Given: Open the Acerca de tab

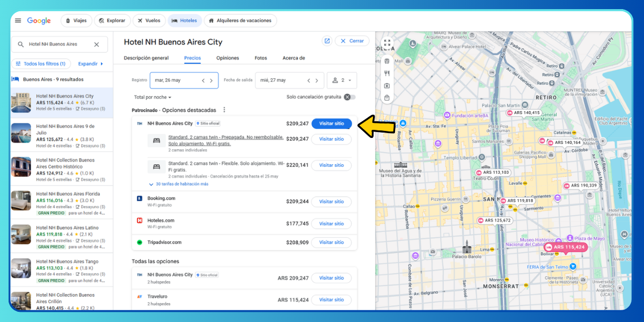Looking at the screenshot, I should [x=294, y=58].
